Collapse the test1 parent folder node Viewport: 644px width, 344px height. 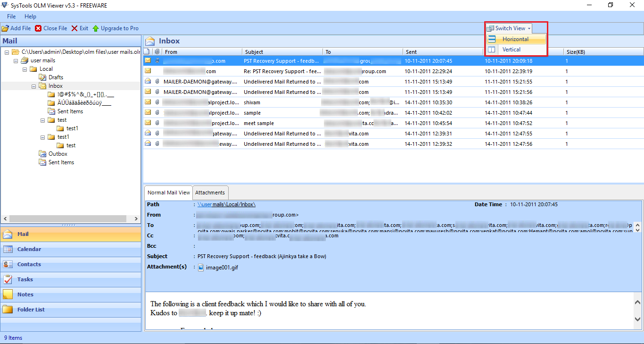point(42,137)
